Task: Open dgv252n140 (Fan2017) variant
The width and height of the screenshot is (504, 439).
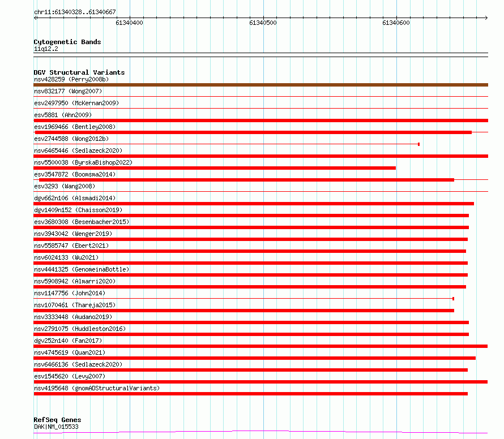Action: coord(68,341)
